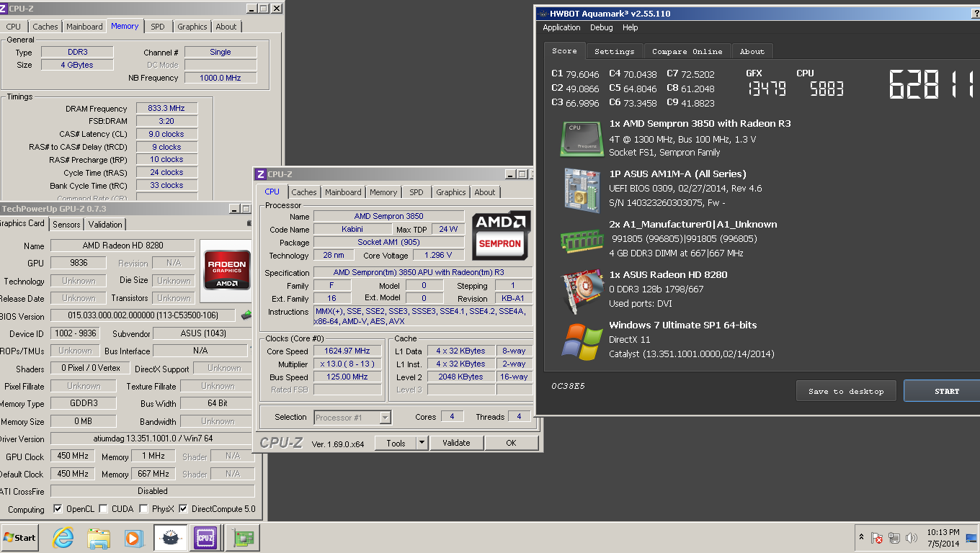Switch to HWBOT Aquamark taskbar button
The width and height of the screenshot is (980, 553).
[171, 538]
